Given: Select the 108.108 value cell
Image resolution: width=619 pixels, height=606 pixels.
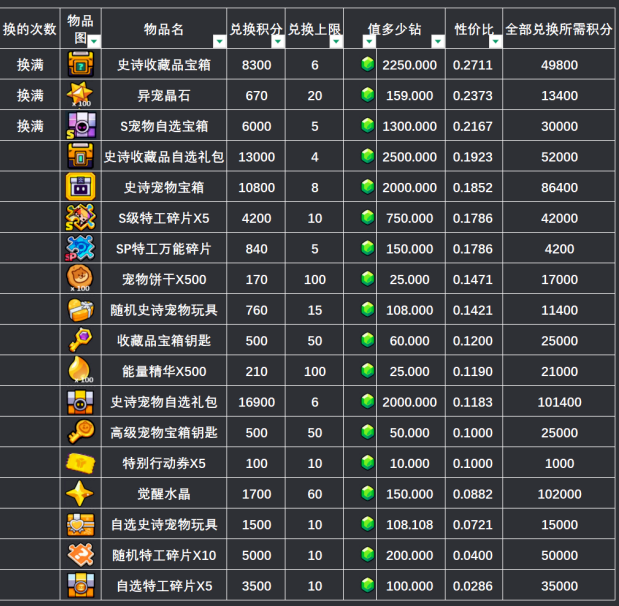Looking at the screenshot, I should click(x=409, y=524).
